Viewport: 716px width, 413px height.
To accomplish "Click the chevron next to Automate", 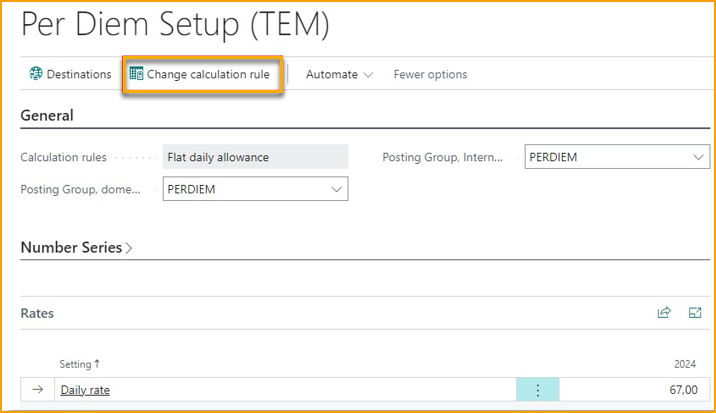I will click(368, 75).
